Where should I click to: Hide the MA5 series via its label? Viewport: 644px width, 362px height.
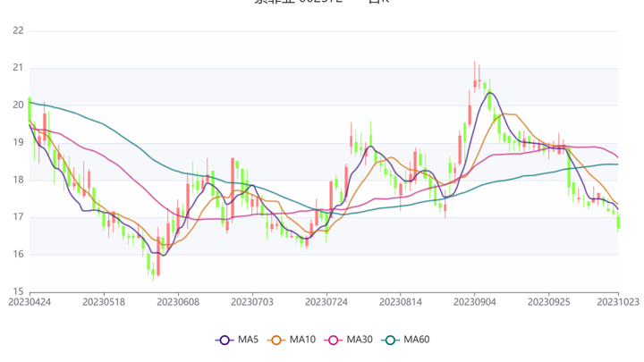tap(249, 340)
